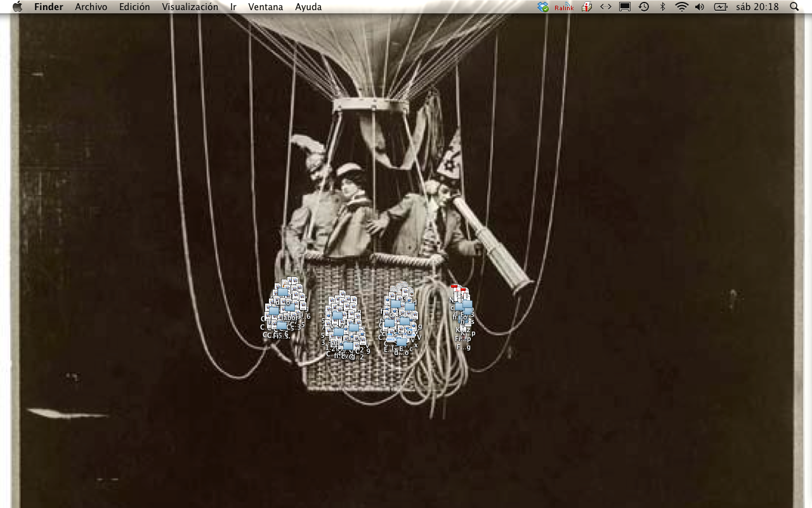Open the Edición menu
This screenshot has width=812, height=508.
134,7
